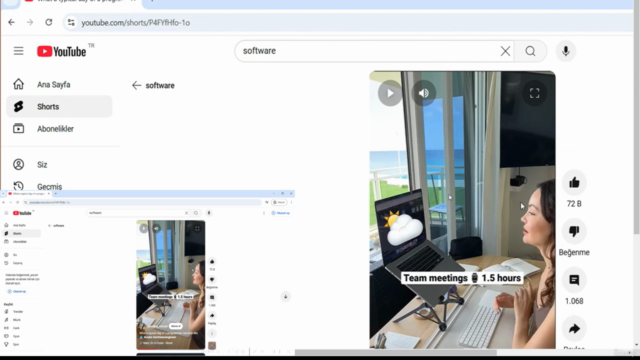The height and width of the screenshot is (360, 640).
Task: Open the hamburger menu in small preview window
Action: click(x=6, y=213)
